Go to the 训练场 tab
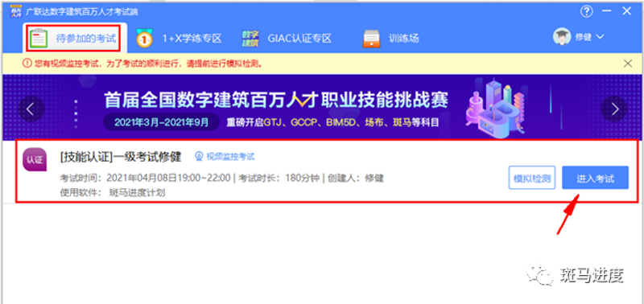 coord(391,39)
